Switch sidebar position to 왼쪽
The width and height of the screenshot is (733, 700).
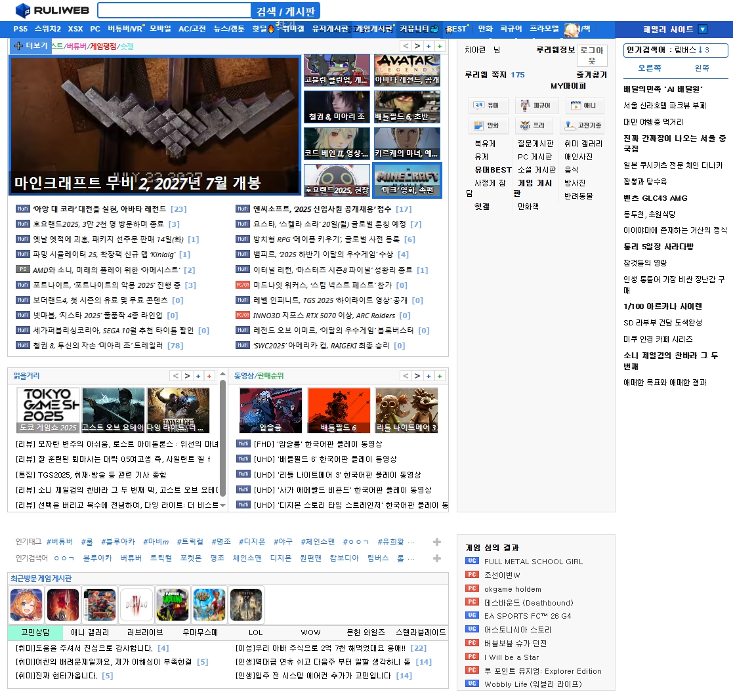[x=702, y=68]
